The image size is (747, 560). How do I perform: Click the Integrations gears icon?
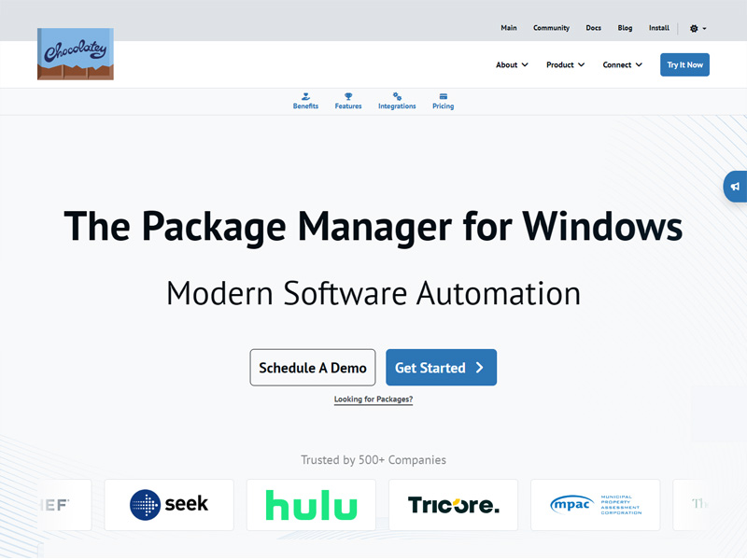[397, 96]
